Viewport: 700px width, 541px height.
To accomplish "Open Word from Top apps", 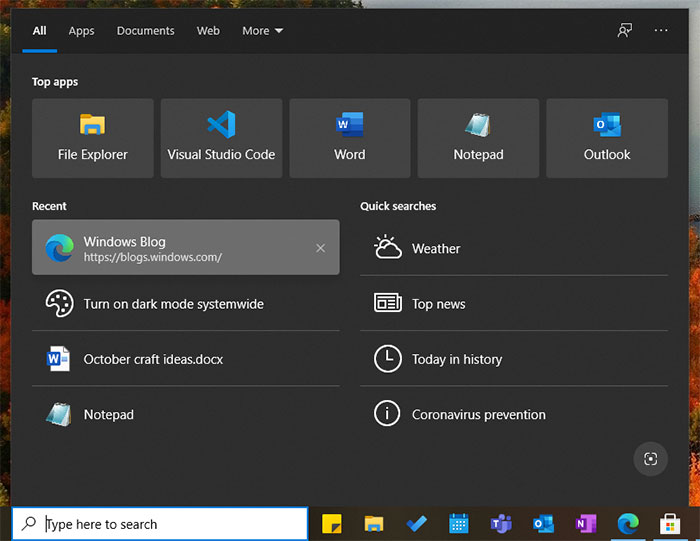I will coord(350,138).
